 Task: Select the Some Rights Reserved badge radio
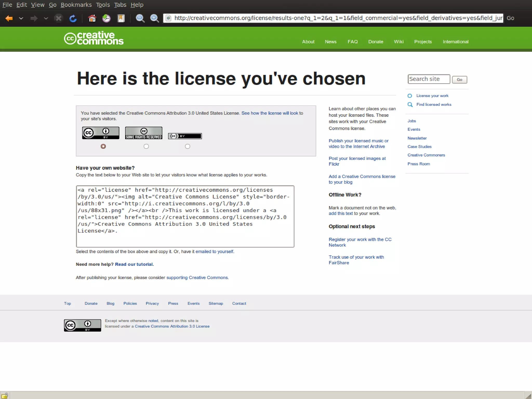pos(146,146)
